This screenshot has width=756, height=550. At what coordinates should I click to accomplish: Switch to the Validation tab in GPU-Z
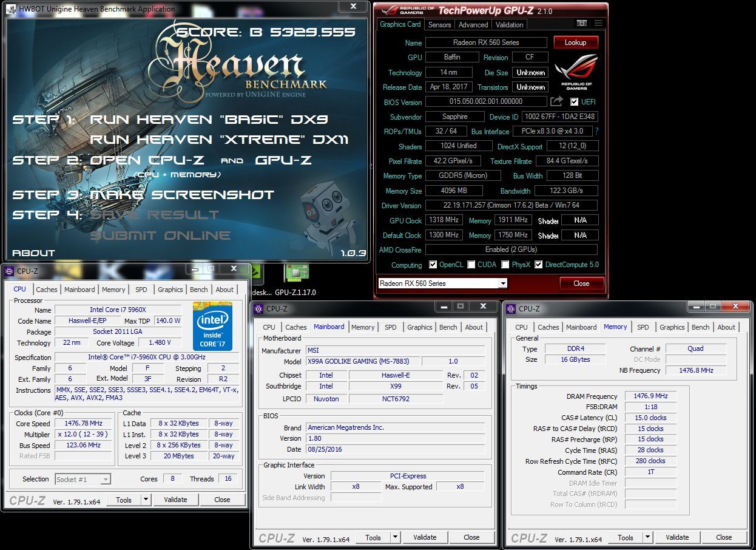tap(509, 25)
